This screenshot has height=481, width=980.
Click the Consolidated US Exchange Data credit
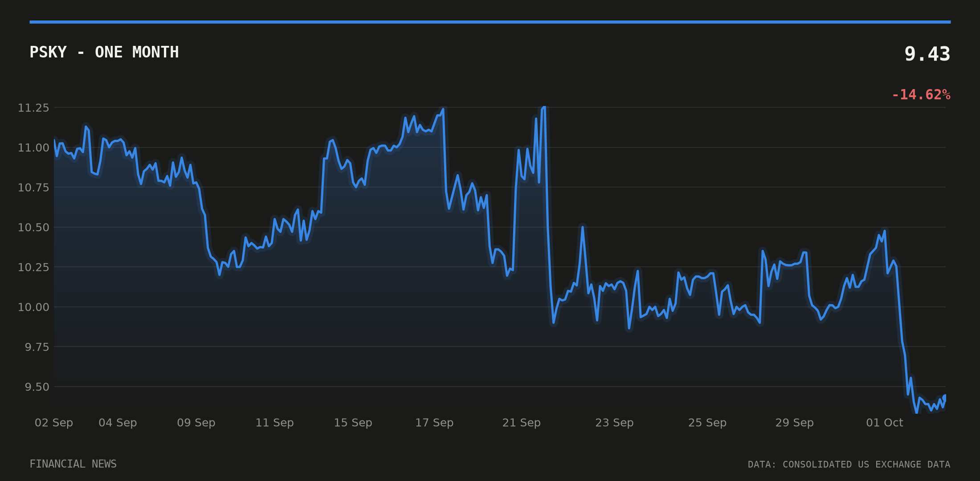[x=849, y=465]
